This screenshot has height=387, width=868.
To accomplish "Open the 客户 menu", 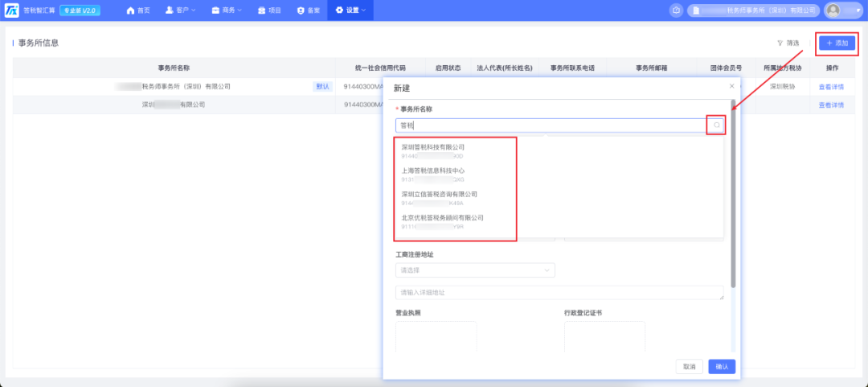I will (x=181, y=10).
